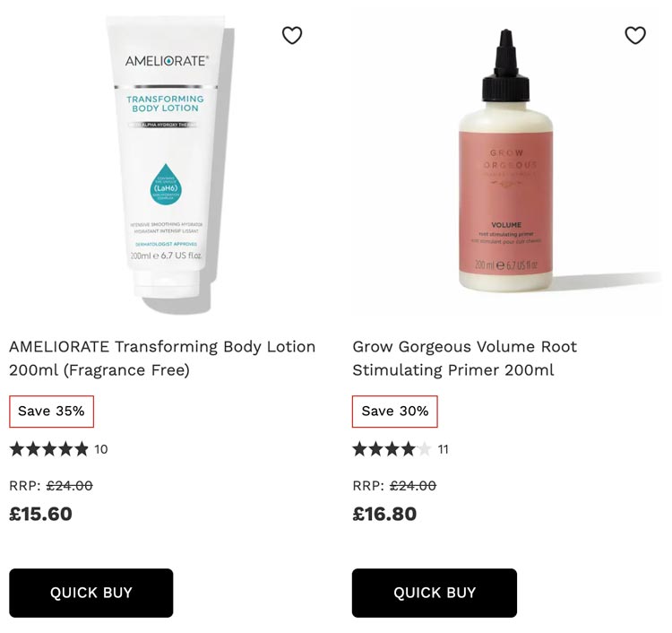The image size is (672, 633).
Task: Click the £16.80 price of the primer
Action: [384, 514]
